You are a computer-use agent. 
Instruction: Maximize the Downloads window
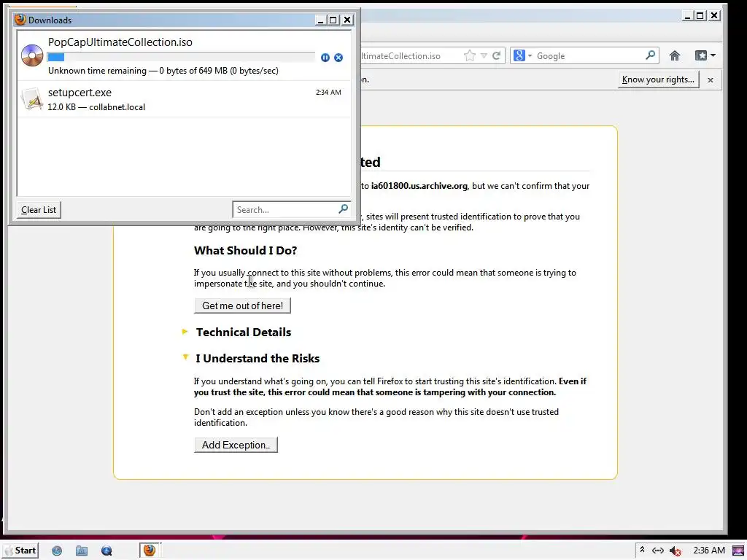pos(333,20)
